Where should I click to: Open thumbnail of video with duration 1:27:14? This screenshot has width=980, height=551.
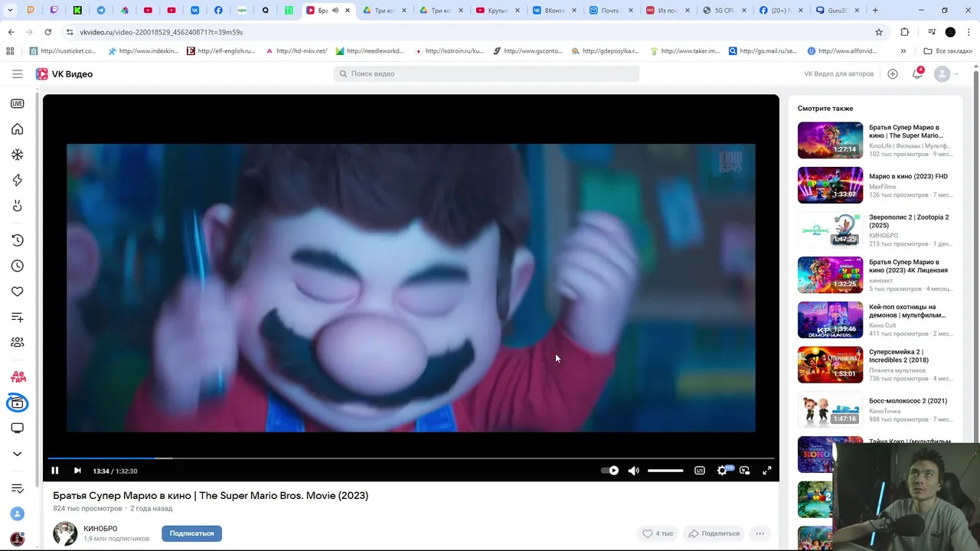[830, 140]
